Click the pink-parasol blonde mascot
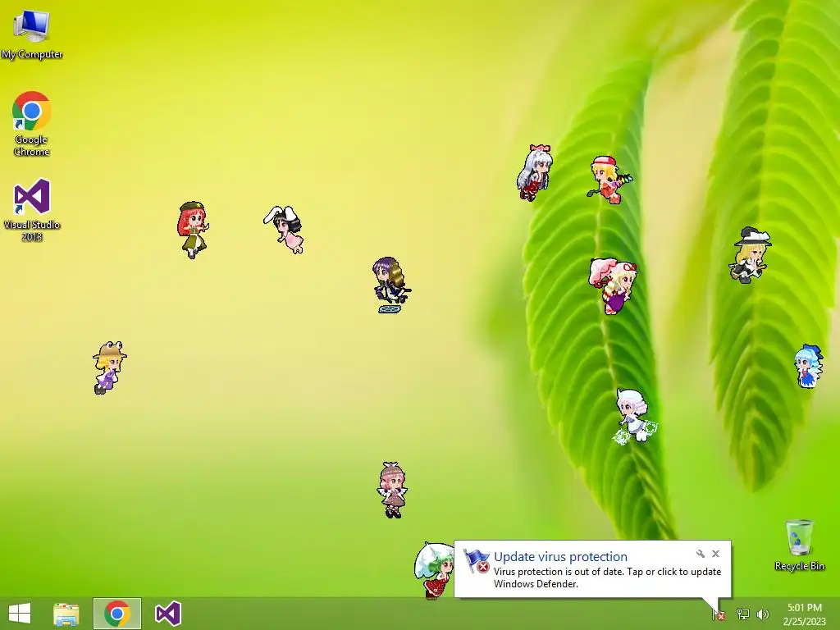This screenshot has height=630, width=840. pyautogui.click(x=614, y=286)
